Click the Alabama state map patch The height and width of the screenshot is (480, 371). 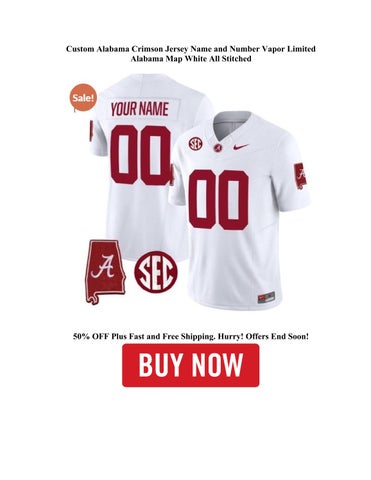coord(105,272)
